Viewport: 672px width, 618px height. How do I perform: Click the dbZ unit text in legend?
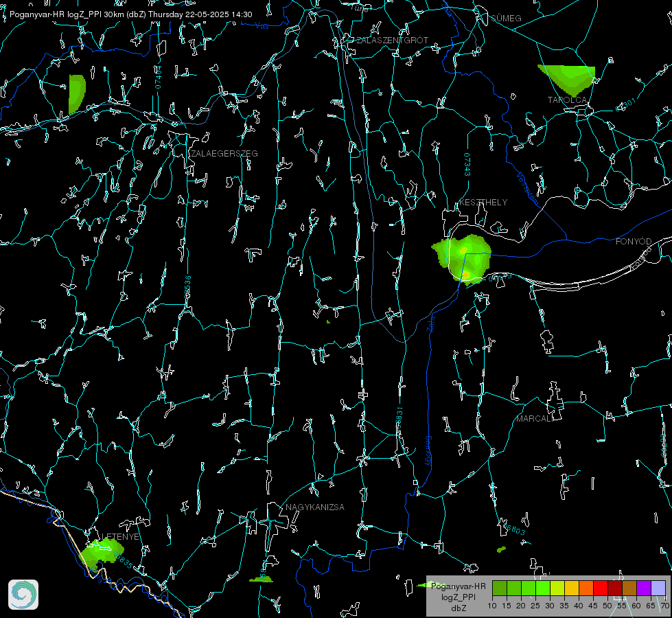[x=459, y=608]
